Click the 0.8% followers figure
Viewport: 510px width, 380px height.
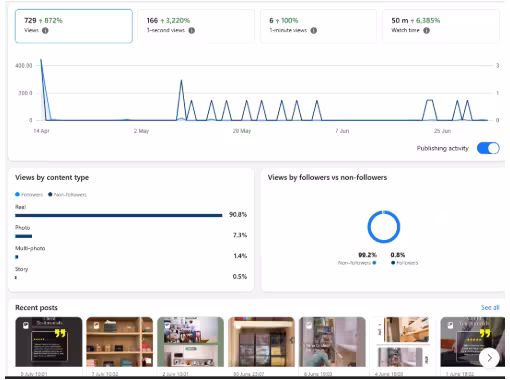click(398, 255)
